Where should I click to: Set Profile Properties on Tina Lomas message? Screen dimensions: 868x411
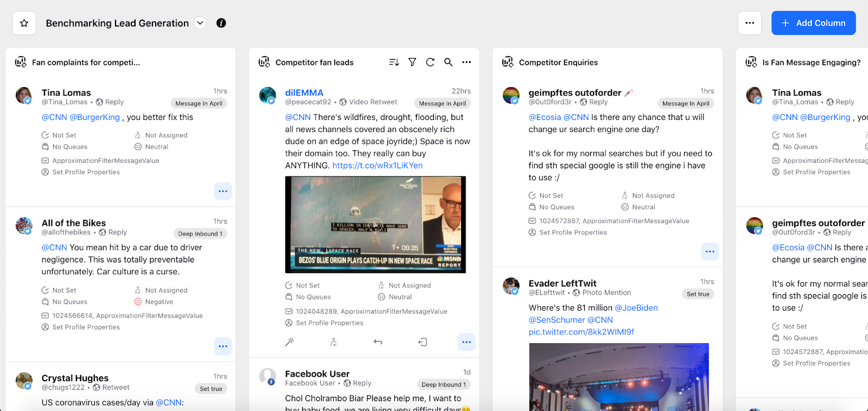pos(81,172)
